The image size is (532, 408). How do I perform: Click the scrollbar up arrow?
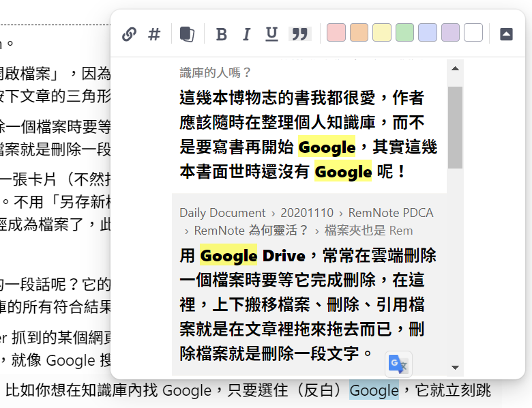tap(456, 68)
